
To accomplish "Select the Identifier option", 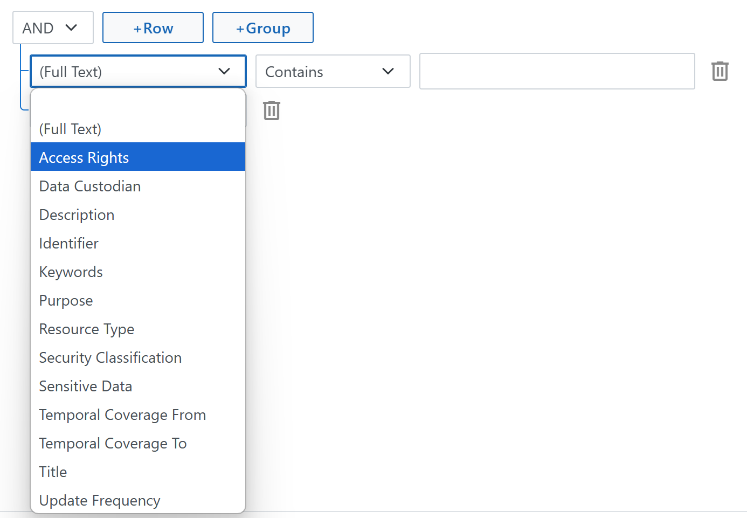I will (x=138, y=243).
